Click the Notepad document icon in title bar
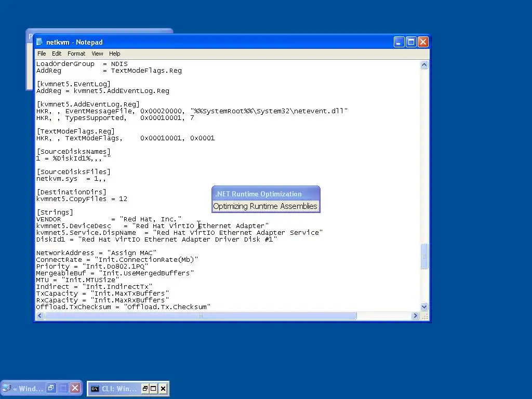532x399 pixels. (x=39, y=42)
